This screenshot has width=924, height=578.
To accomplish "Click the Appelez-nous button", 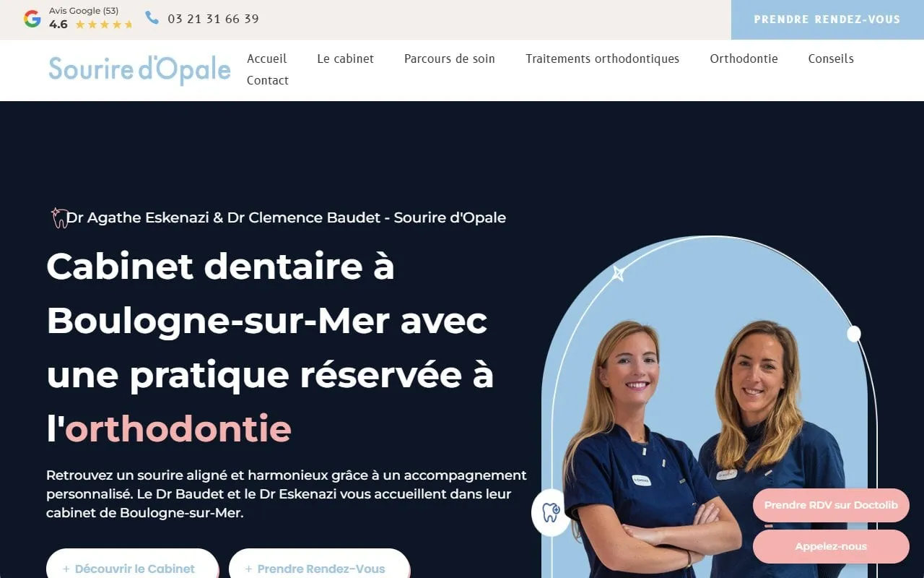I will pyautogui.click(x=831, y=546).
